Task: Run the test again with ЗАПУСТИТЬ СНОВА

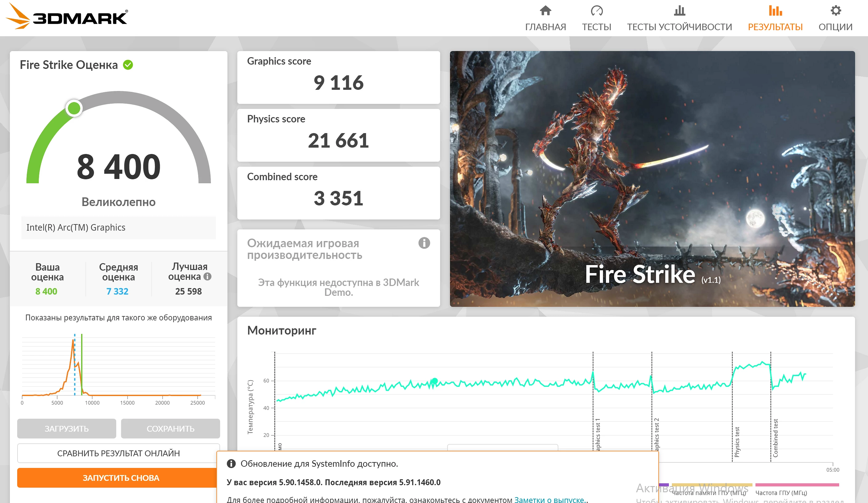Action: click(x=118, y=478)
